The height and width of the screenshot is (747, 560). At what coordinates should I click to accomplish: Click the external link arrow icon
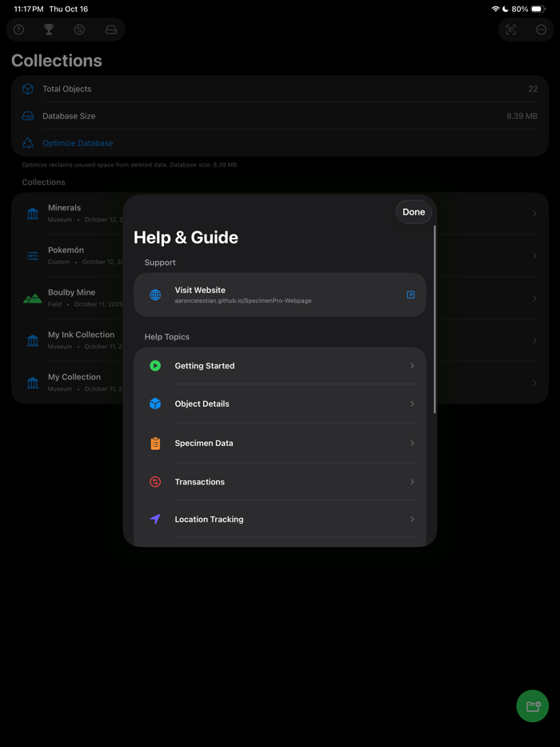coord(410,295)
